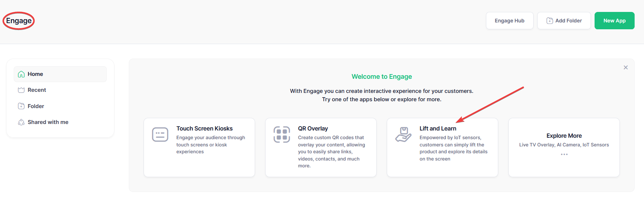Open the Touch Screen Kiosks heading
Image resolution: width=644 pixels, height=197 pixels.
[x=204, y=129]
